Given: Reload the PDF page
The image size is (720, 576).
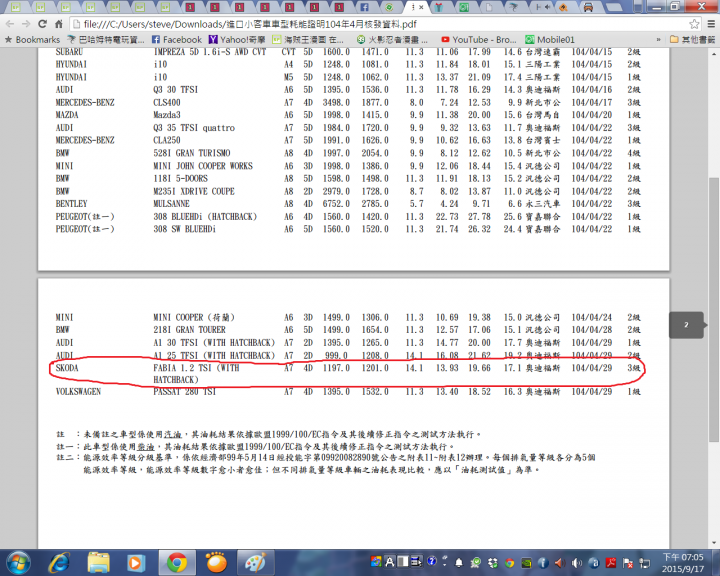Looking at the screenshot, I should pos(43,24).
